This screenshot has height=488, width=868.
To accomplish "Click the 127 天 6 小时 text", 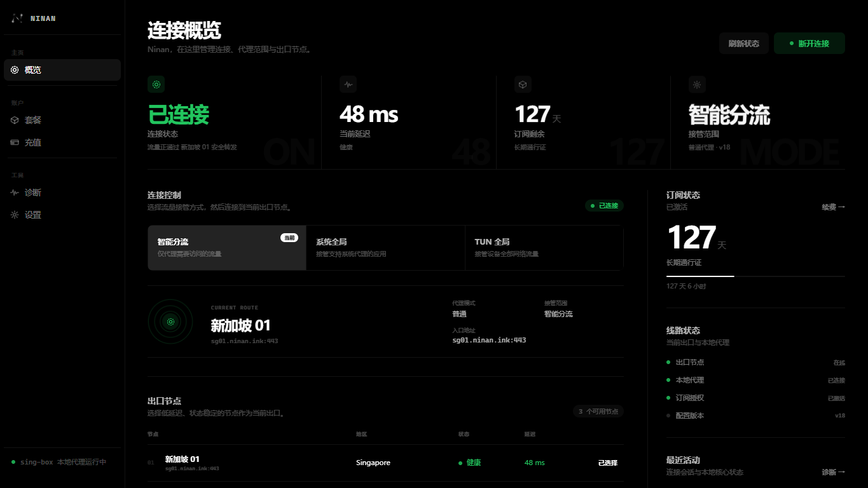I will 686,287.
